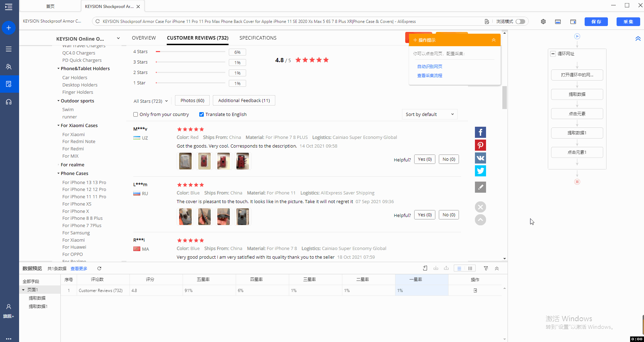Viewport: 644px width, 342px height.
Task: Share the page on Twitter
Action: click(480, 171)
